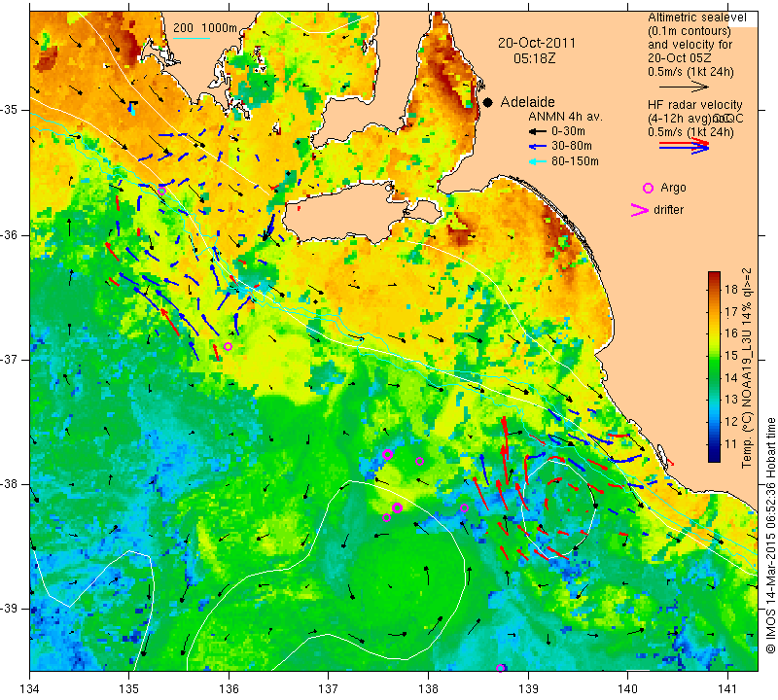The image size is (778, 700).
Task: Click the cyan 80-150m legend arrow
Action: click(538, 161)
